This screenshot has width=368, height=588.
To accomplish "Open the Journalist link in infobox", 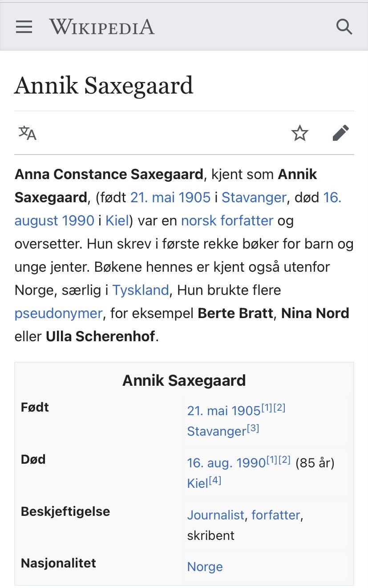I will pos(215,515).
